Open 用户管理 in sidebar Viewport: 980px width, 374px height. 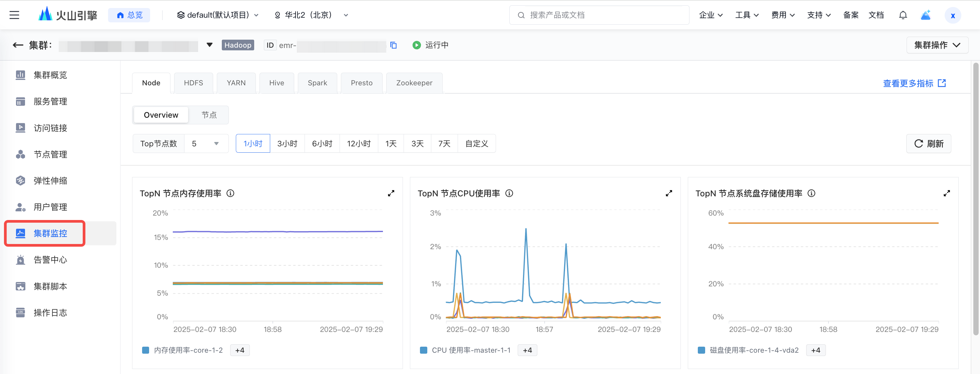[50, 207]
